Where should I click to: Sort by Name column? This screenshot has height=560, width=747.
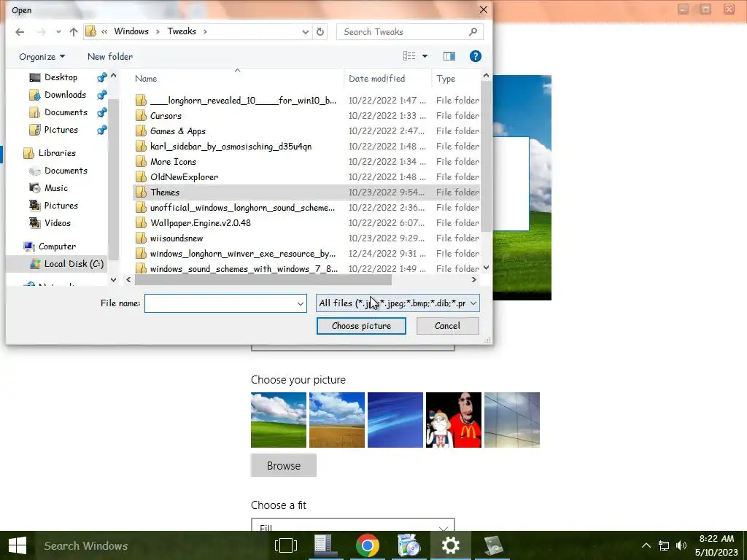[x=146, y=79]
